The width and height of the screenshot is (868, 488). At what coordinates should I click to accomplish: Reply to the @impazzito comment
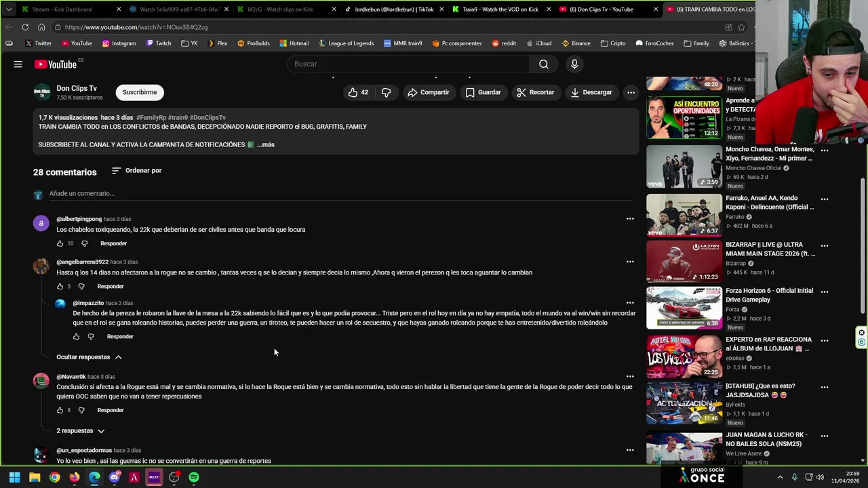[x=120, y=337]
